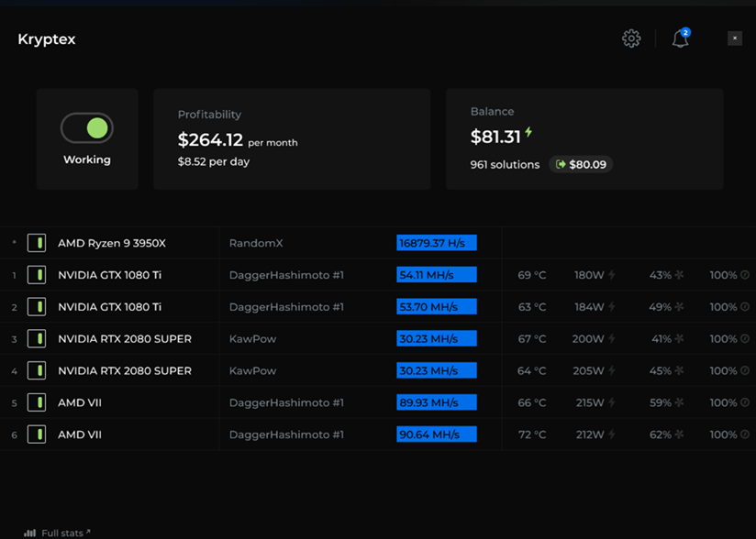Click the 72 °C temperature reading
The image size is (756, 539).
coord(532,434)
